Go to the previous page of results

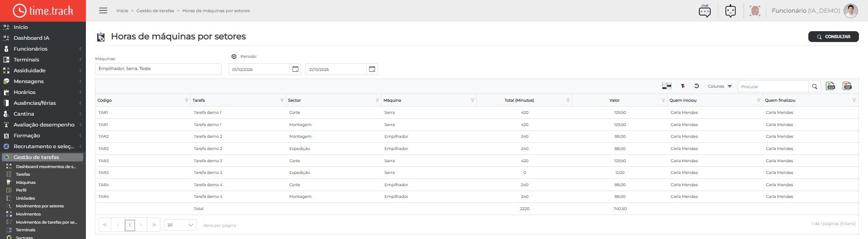(x=118, y=225)
